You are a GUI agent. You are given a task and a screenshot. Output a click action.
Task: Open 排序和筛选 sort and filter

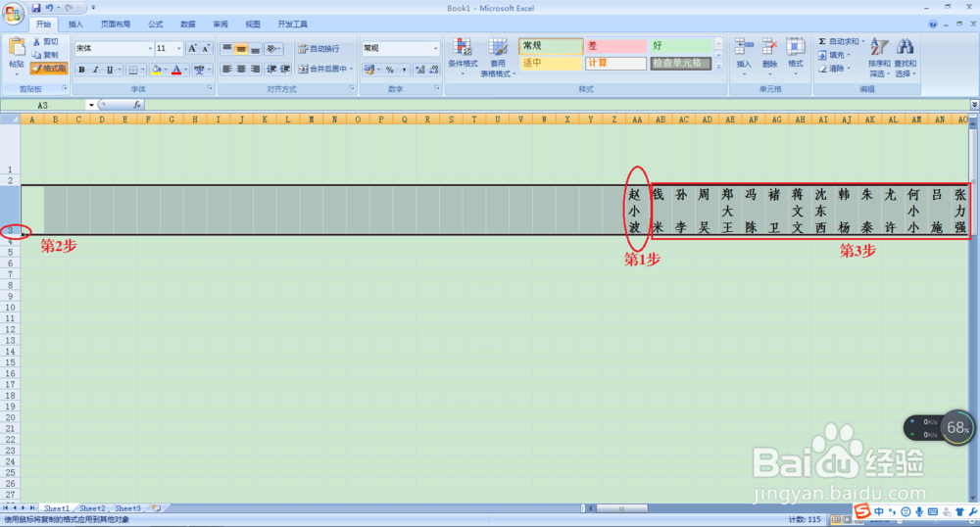pyautogui.click(x=879, y=58)
